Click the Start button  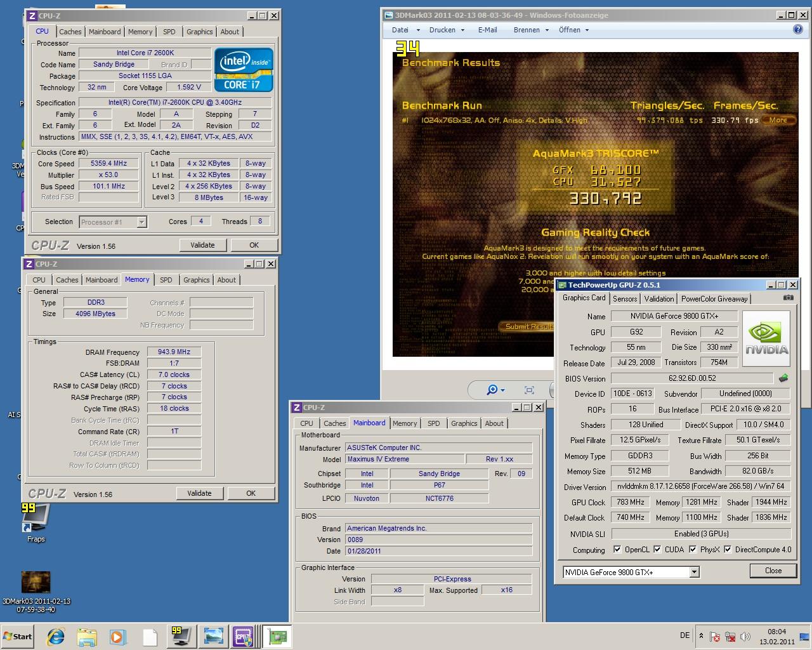click(x=17, y=637)
